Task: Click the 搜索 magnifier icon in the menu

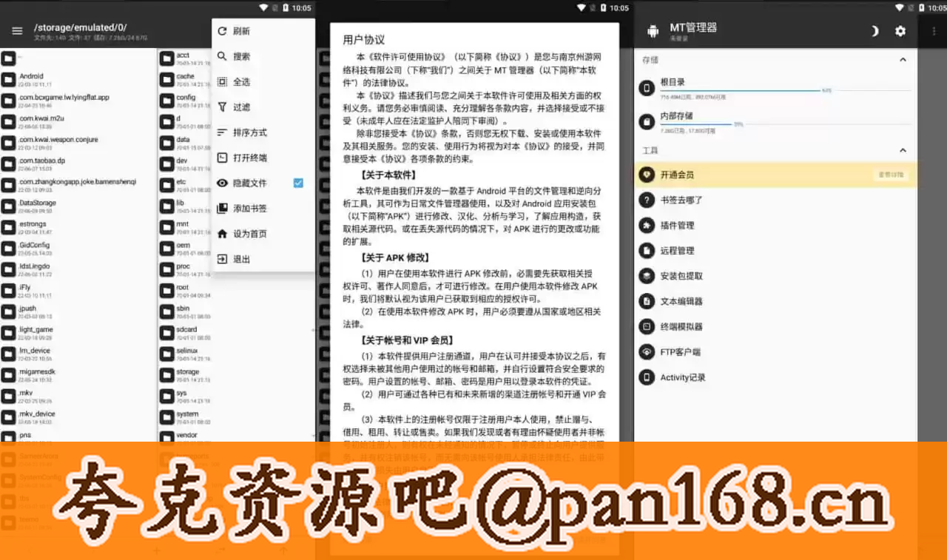Action: 222,56
